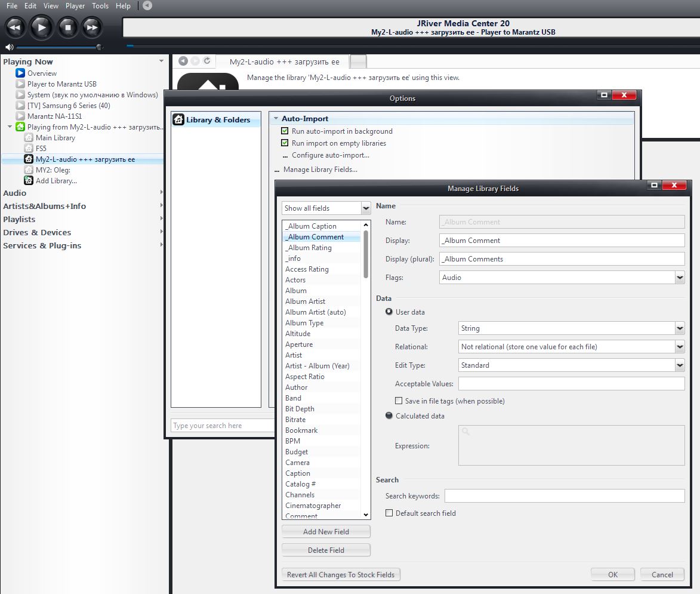
Task: Toggle Run auto-import in background checkbox
Action: click(285, 131)
